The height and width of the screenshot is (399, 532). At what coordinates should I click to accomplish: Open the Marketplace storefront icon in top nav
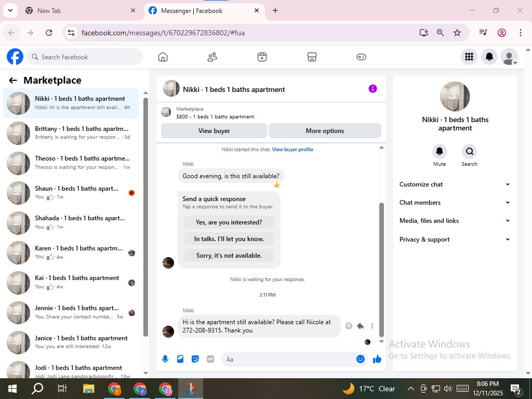[x=312, y=57]
